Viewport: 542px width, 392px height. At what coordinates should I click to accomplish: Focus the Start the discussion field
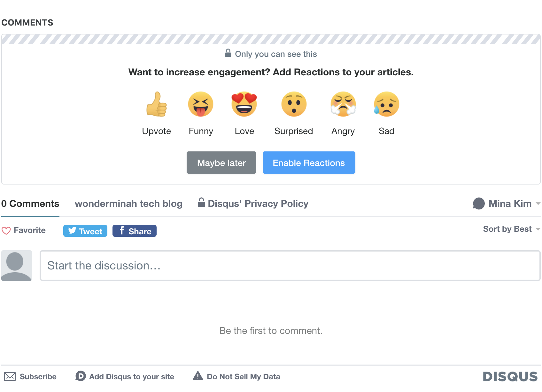click(290, 266)
